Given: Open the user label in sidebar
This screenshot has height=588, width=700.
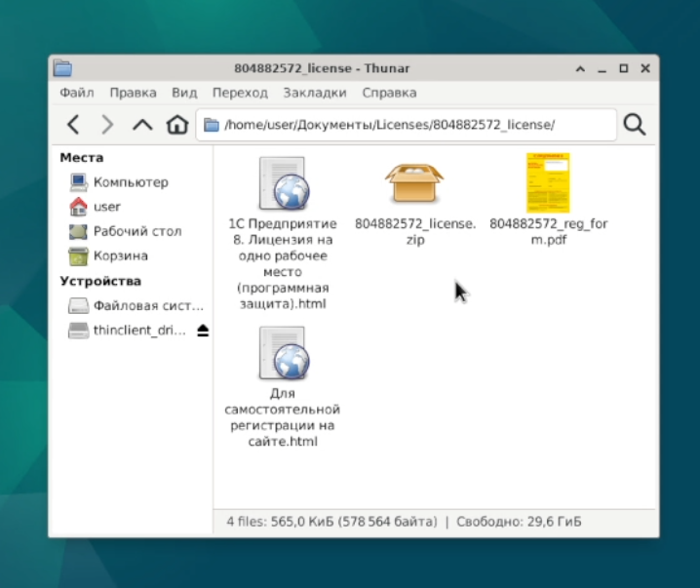Looking at the screenshot, I should [107, 207].
